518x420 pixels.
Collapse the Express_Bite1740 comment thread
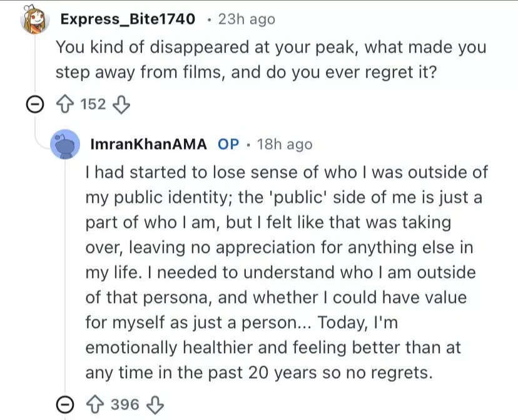click(x=34, y=105)
